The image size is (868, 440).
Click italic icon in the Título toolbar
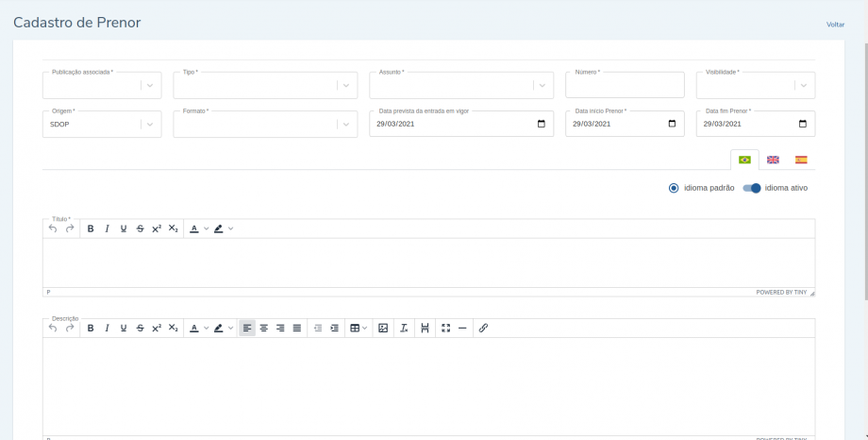click(x=107, y=228)
